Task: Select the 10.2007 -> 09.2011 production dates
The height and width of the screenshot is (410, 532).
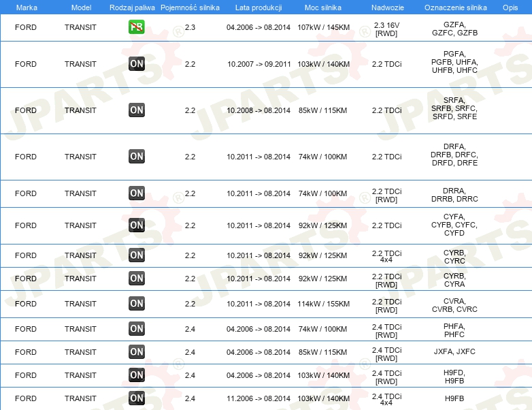Action: click(x=259, y=64)
